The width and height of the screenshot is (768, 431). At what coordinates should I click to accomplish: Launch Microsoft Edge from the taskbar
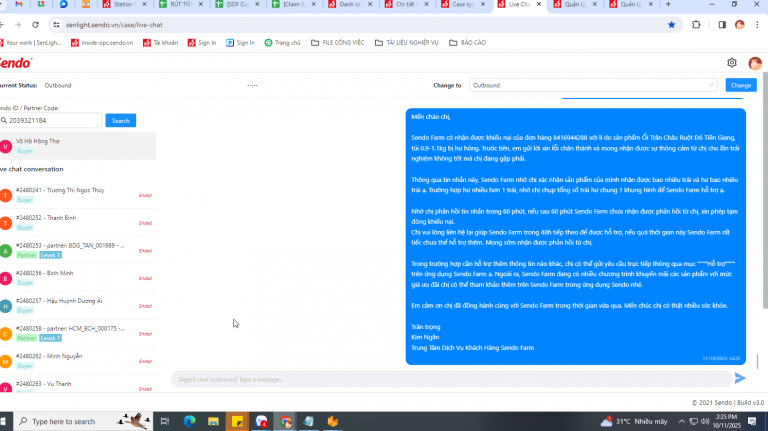tap(190, 421)
